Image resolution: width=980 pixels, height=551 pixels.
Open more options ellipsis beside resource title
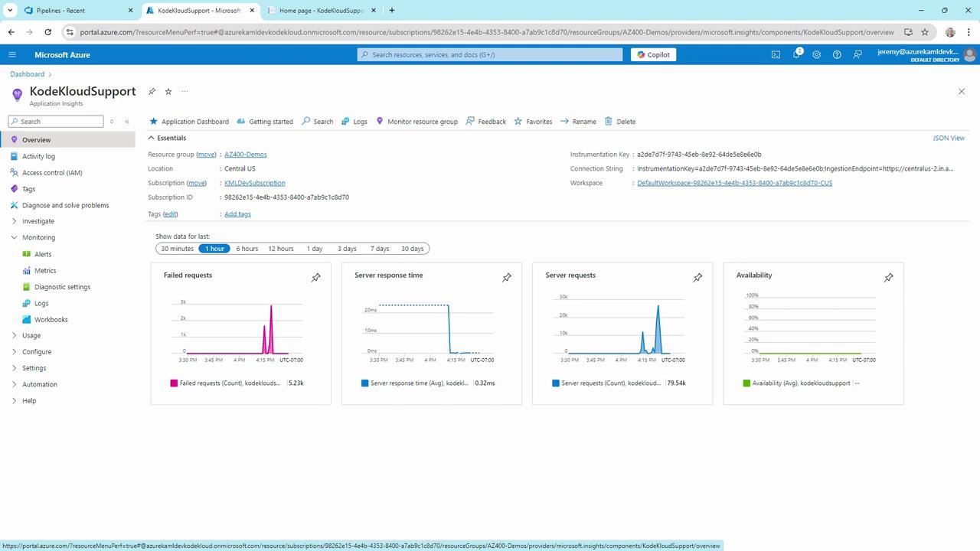click(185, 91)
